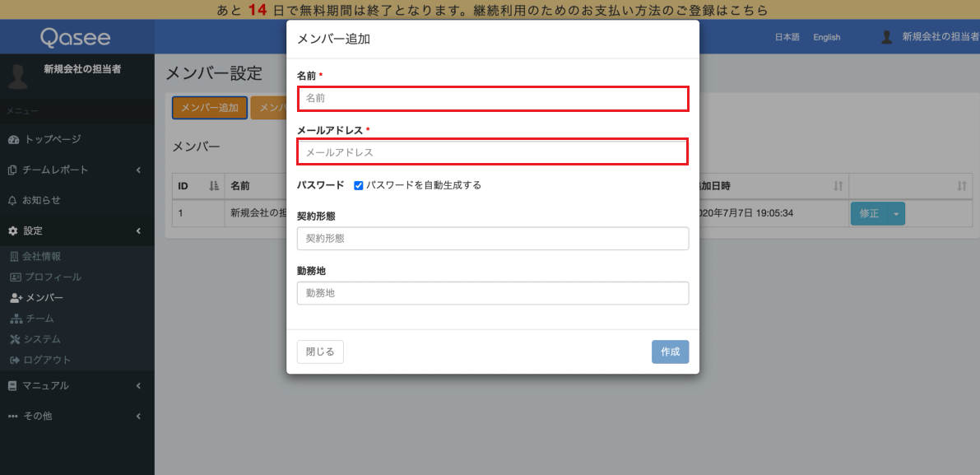Expand the チームレポート chevron
Viewport: 980px width, 475px height.
[x=139, y=170]
